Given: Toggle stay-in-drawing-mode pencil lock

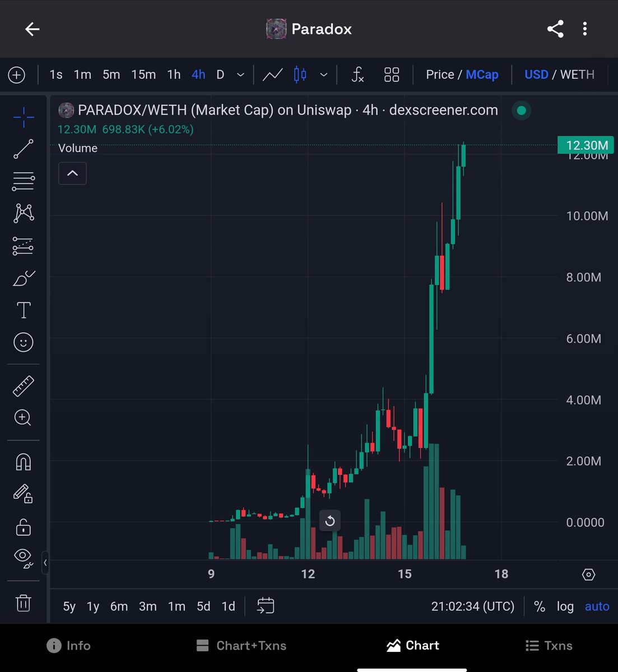Looking at the screenshot, I should click(x=24, y=494).
